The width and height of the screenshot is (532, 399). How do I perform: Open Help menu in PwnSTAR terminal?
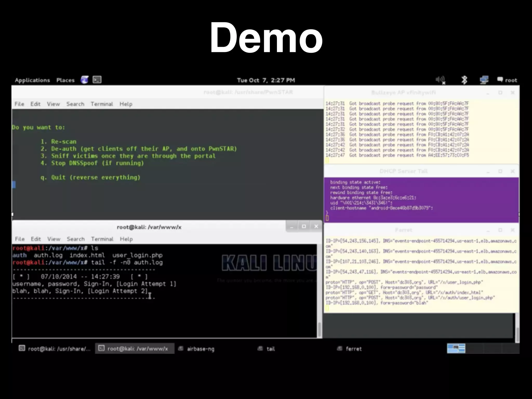point(126,104)
